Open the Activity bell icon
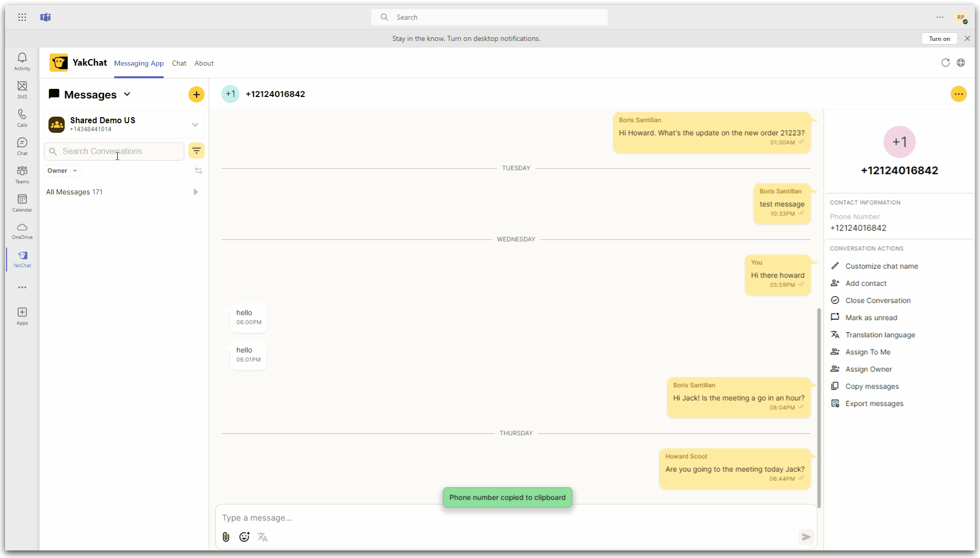980x558 pixels. pyautogui.click(x=22, y=62)
